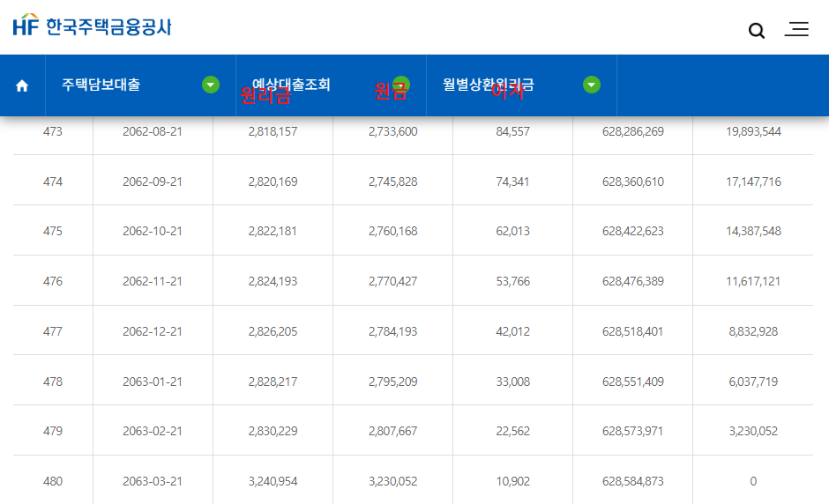
Task: Select row number 479
Action: point(53,431)
